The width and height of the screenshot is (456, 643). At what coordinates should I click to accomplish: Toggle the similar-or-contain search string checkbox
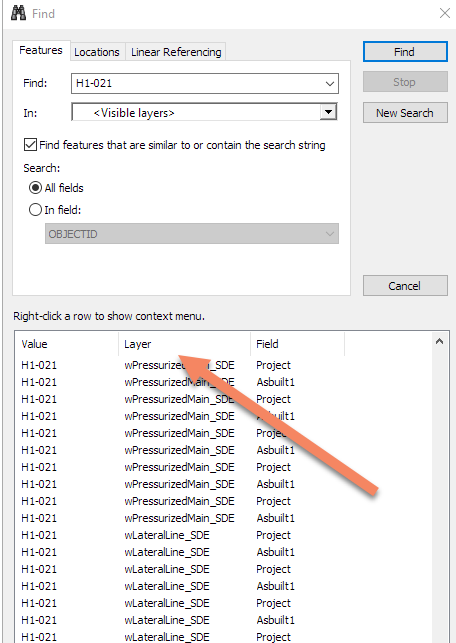30,145
